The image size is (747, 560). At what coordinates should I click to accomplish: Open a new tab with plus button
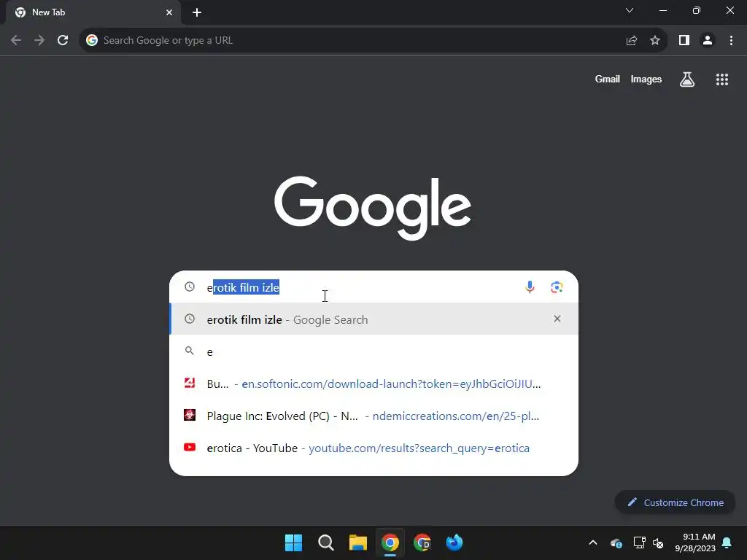click(197, 12)
